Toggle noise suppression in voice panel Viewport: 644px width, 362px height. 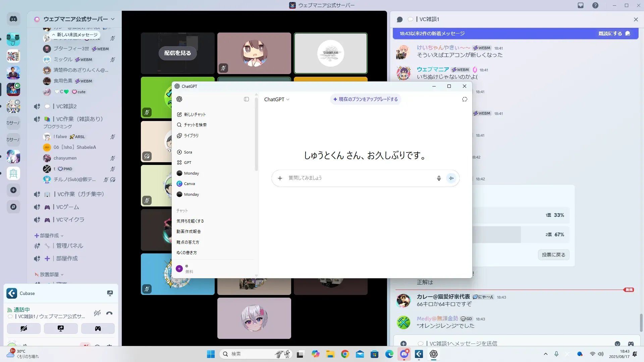tap(97, 313)
